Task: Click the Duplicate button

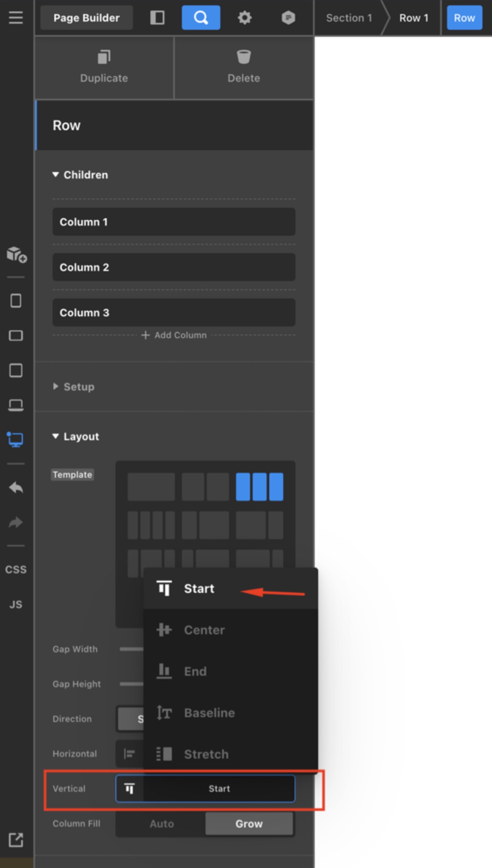Action: point(104,67)
